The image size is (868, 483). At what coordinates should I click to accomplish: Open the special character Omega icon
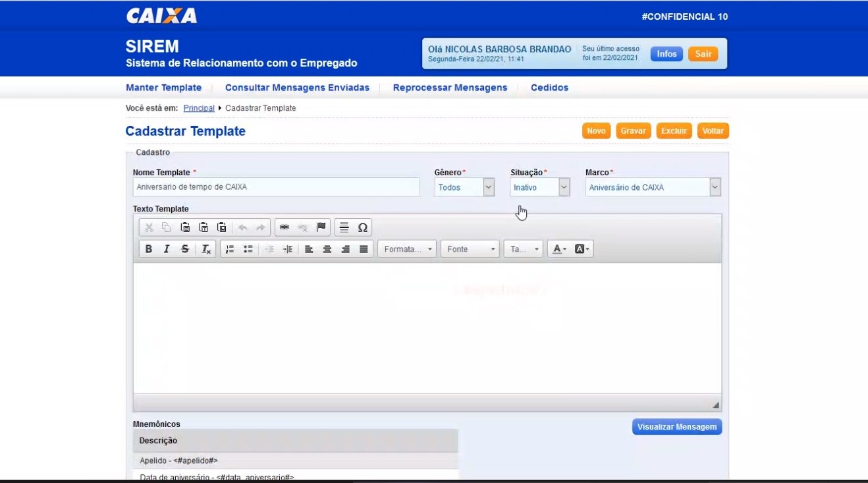coord(362,227)
